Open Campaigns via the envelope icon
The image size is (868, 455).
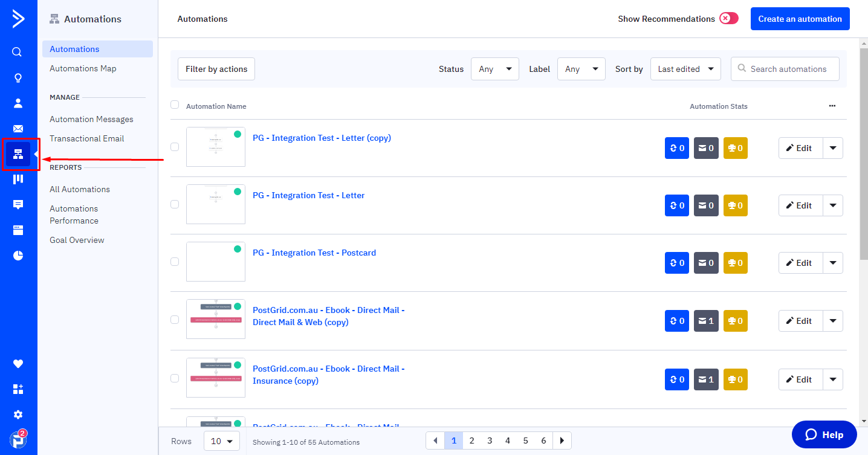[x=18, y=129]
